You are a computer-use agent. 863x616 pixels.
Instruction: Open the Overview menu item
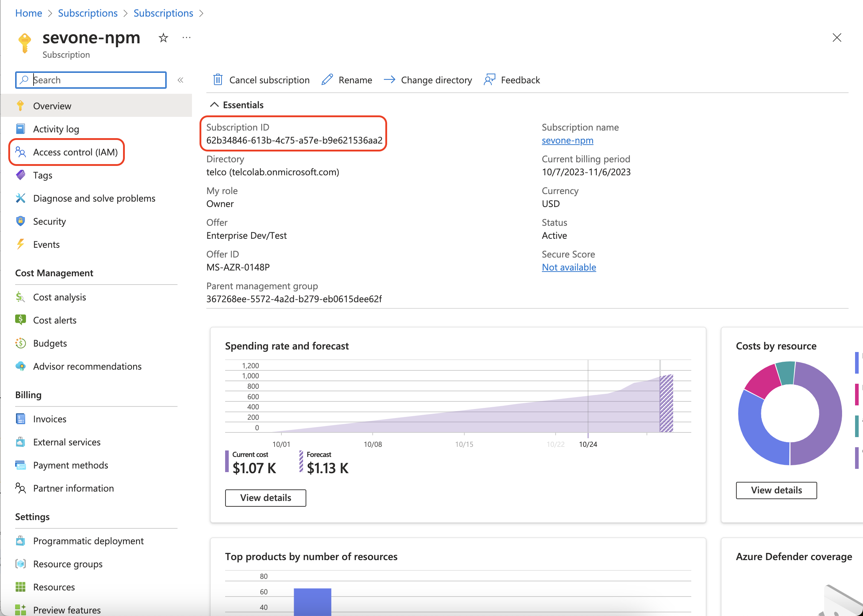tap(96, 106)
